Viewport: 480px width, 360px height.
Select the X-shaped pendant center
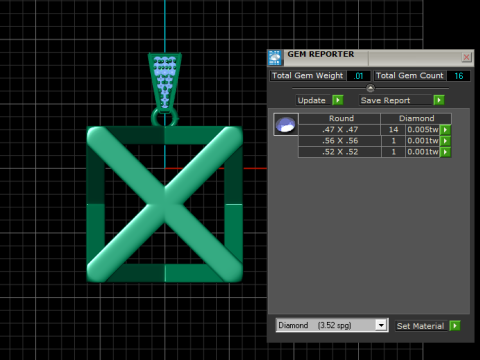tap(165, 204)
